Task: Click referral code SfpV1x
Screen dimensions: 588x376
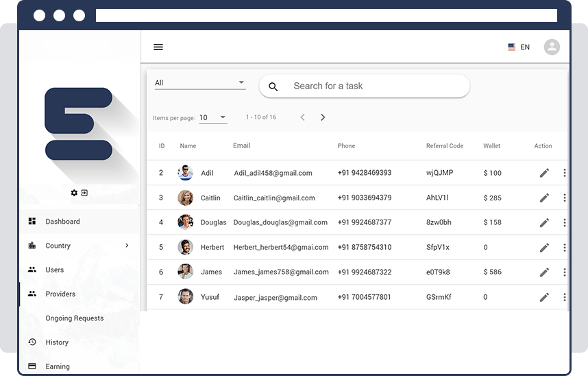Action: (x=438, y=247)
